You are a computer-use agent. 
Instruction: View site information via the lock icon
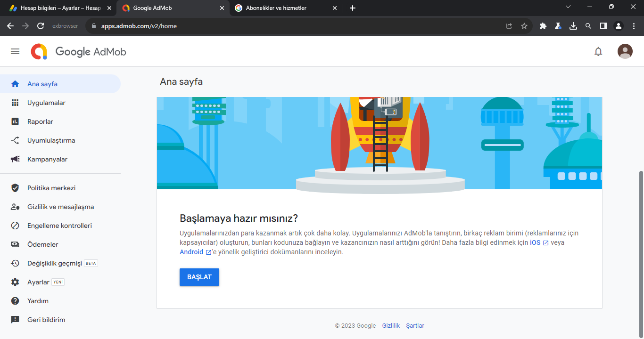[93, 26]
